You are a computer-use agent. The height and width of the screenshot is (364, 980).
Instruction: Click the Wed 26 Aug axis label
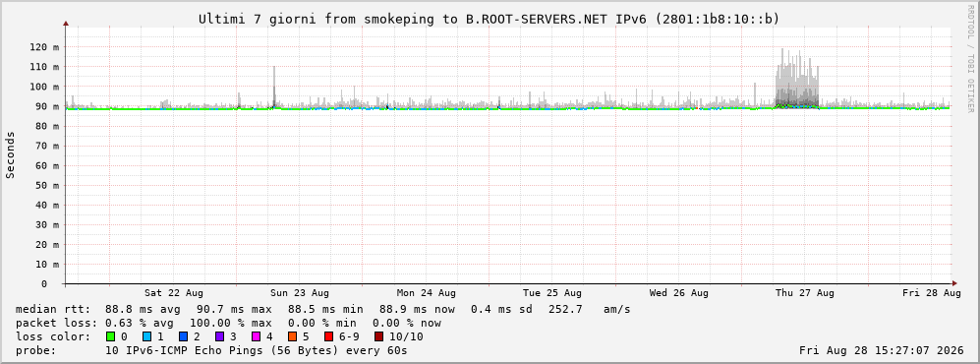point(679,293)
